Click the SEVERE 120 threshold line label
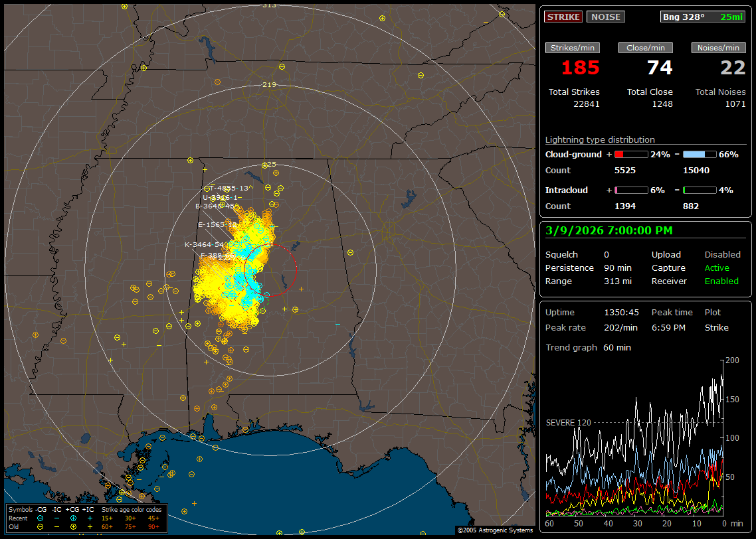 pos(568,422)
